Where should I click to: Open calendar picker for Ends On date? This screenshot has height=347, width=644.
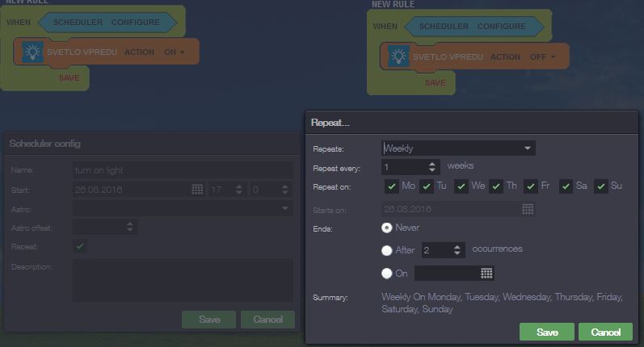click(486, 274)
